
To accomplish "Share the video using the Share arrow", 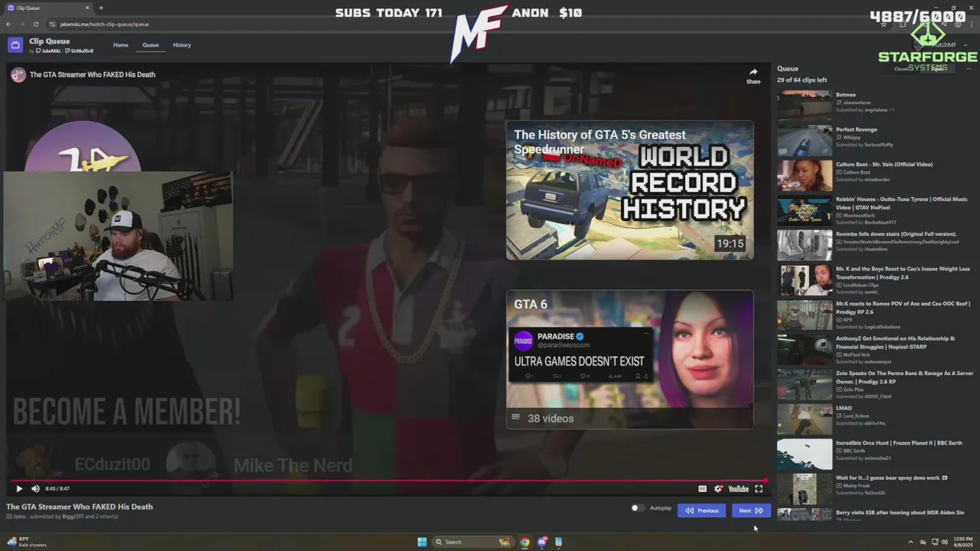I will (x=753, y=76).
